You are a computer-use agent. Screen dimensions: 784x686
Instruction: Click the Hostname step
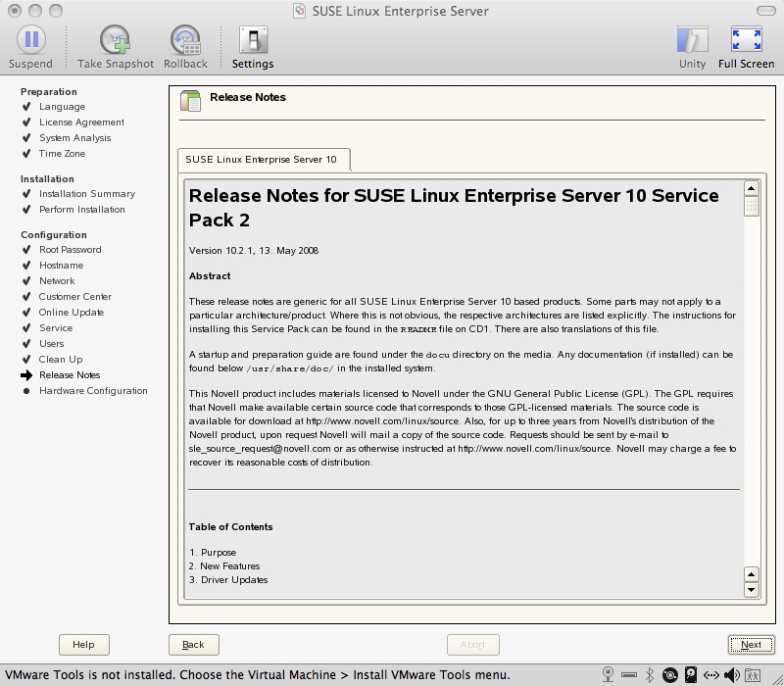(62, 265)
